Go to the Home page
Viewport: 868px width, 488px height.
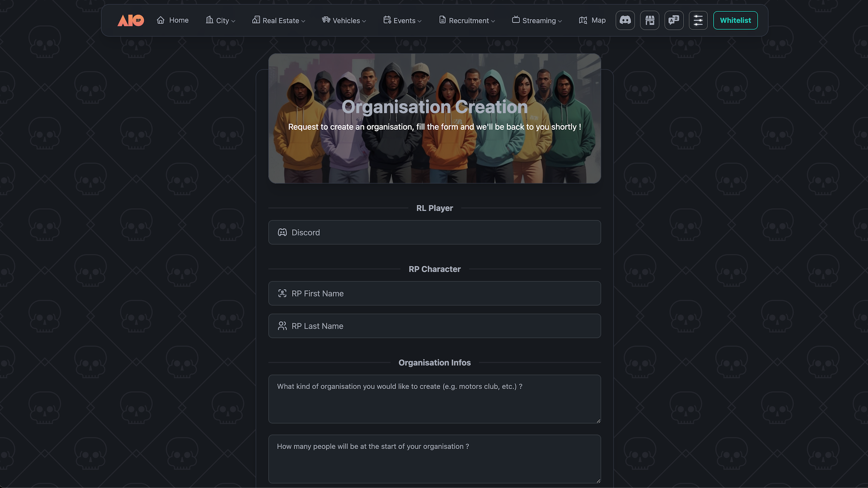pos(173,20)
